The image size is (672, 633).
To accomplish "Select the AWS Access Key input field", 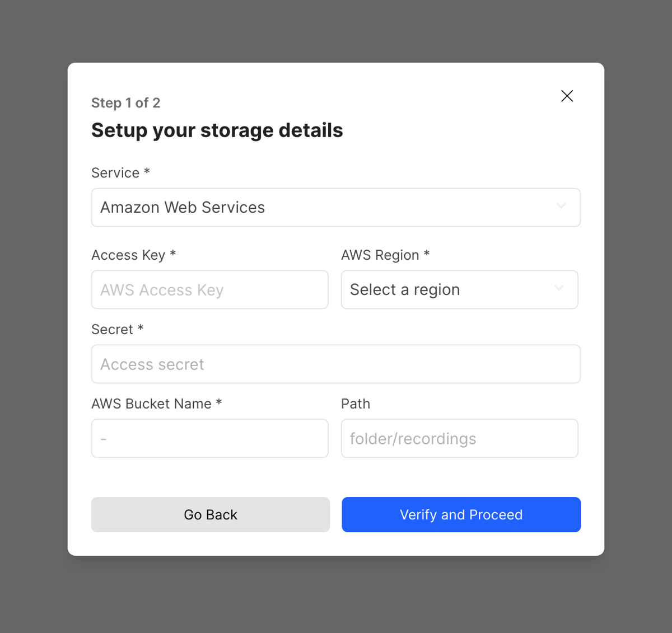I will (x=210, y=289).
